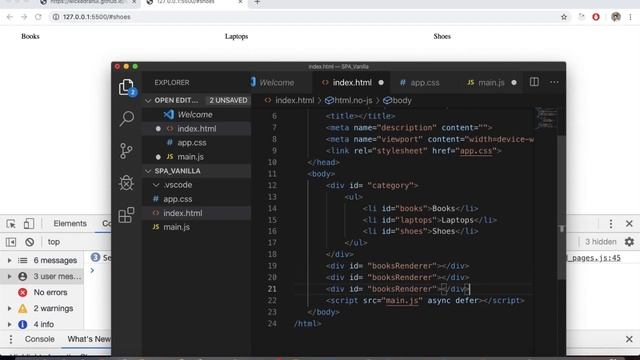Click the Chrome forward arrow

pyautogui.click(x=24, y=17)
